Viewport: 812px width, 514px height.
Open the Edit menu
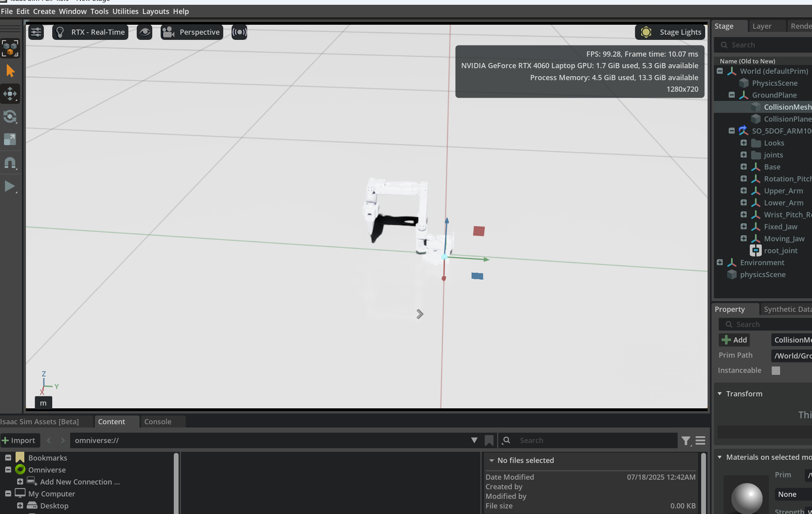23,11
